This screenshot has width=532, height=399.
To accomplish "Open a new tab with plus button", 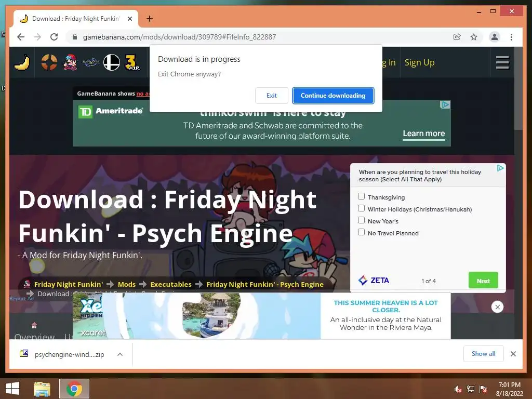I will [150, 19].
